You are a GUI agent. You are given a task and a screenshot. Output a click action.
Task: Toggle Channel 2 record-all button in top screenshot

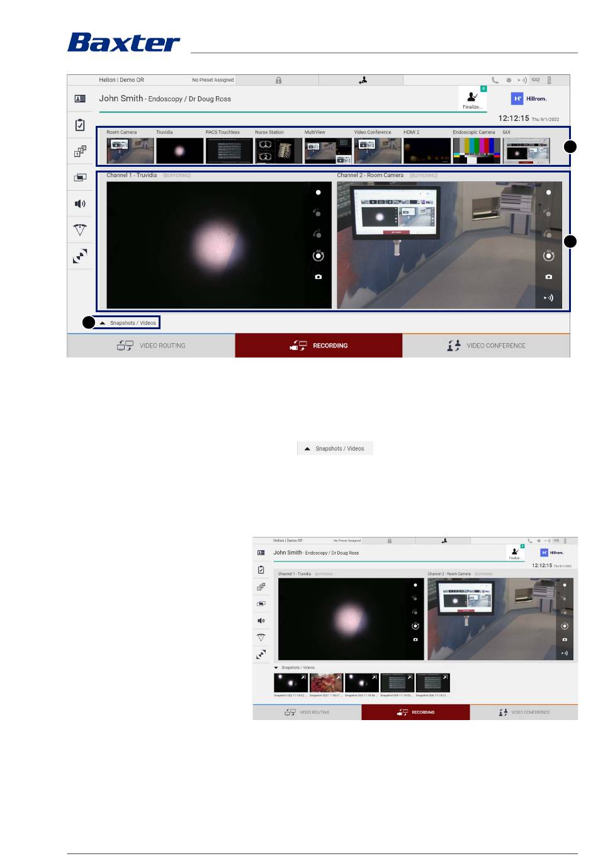point(548,256)
